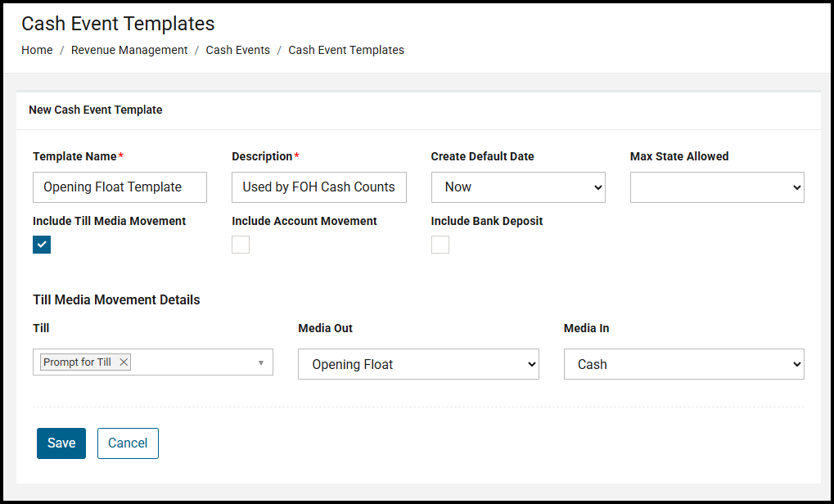834x504 pixels.
Task: Open Revenue Management breadcrumb
Action: [129, 50]
